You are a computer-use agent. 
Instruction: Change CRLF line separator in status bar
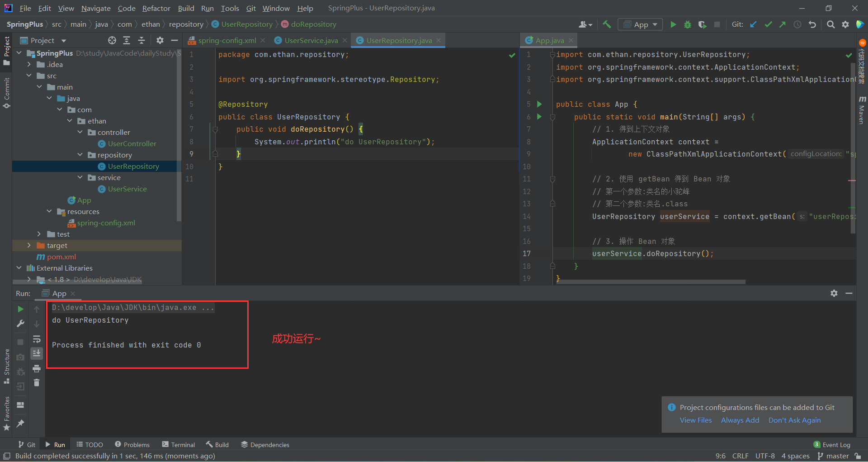(x=740, y=456)
